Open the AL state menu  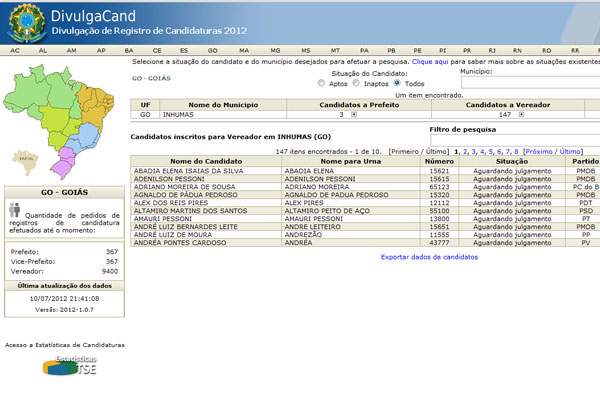tap(43, 50)
